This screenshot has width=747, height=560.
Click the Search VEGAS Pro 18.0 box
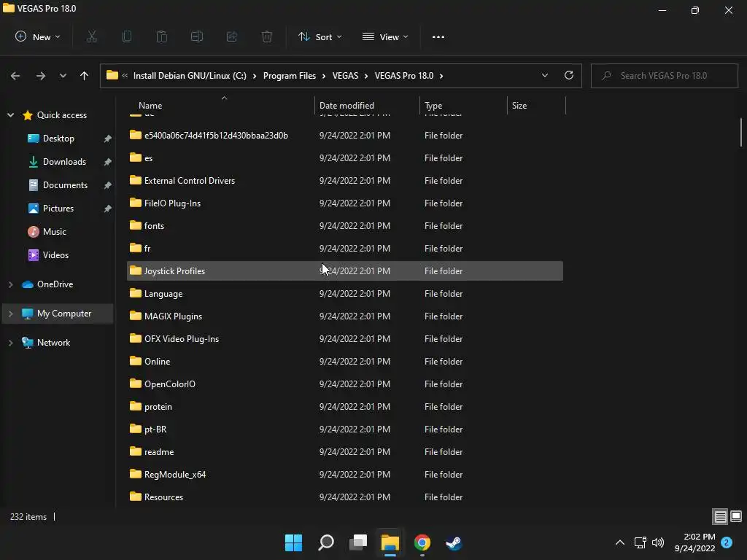click(x=664, y=76)
